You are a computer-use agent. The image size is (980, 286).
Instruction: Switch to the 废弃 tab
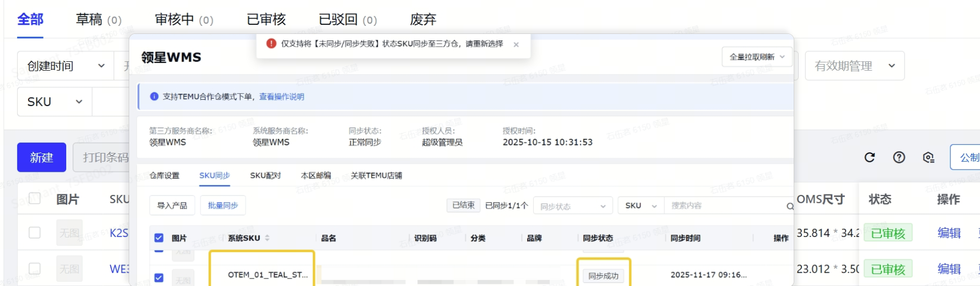(x=423, y=20)
